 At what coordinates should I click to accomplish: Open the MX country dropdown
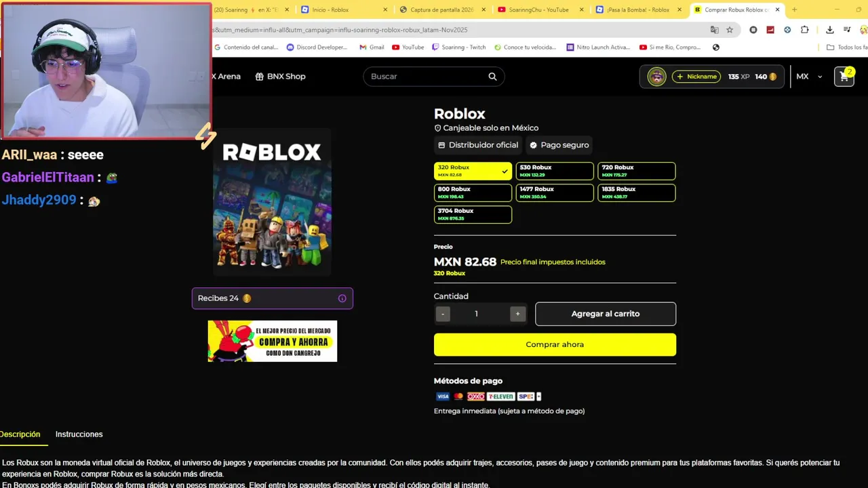809,77
